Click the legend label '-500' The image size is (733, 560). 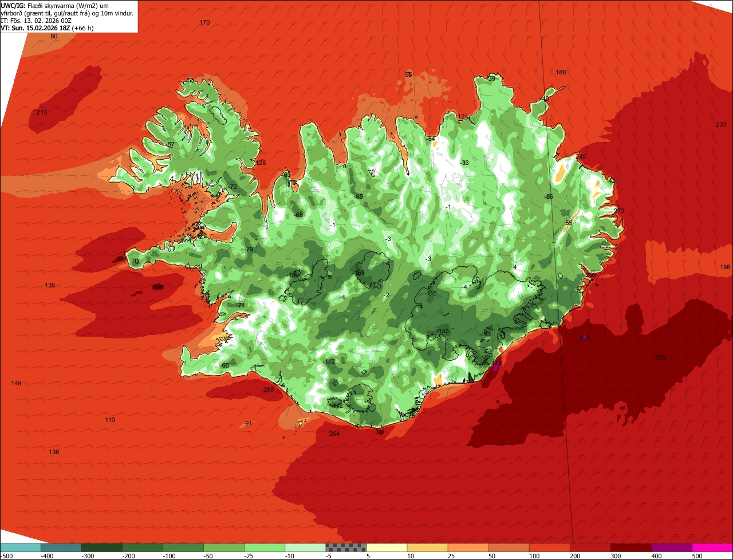pos(7,555)
